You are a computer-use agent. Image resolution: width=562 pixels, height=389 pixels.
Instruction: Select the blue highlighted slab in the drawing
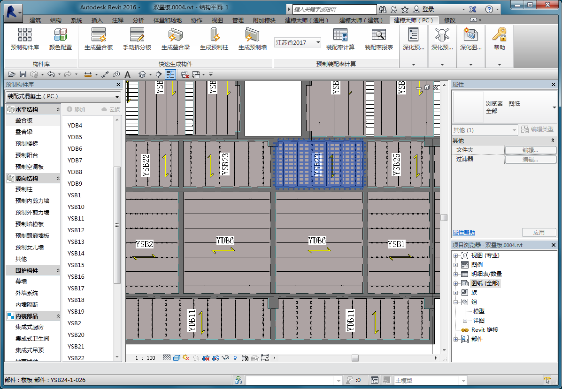319,164
